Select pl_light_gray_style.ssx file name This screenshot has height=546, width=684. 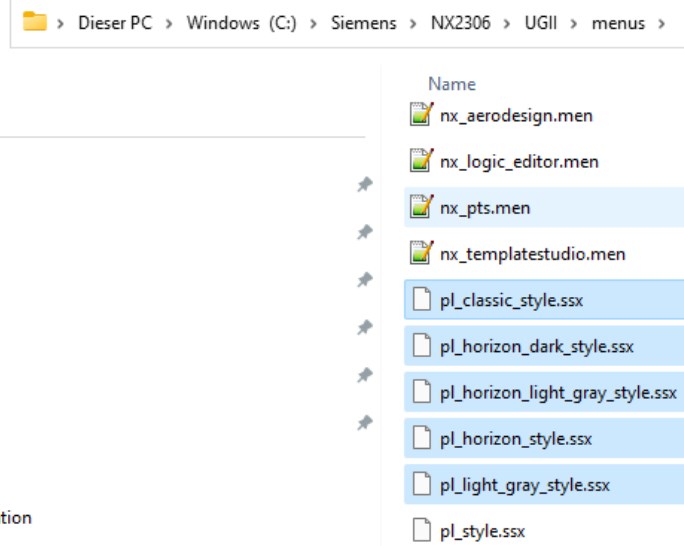pos(524,485)
